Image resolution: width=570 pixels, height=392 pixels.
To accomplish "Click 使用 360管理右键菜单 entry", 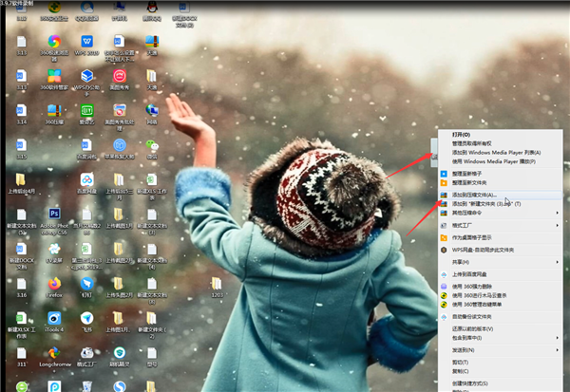I will [501, 305].
